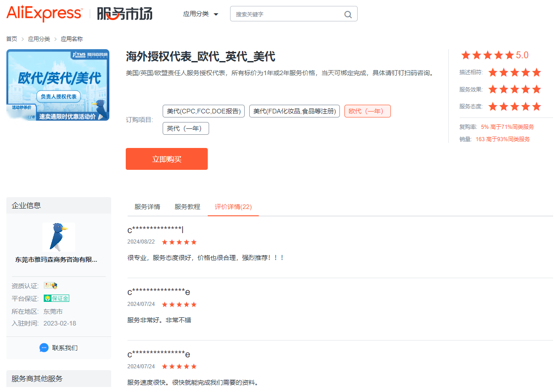Viewport: 554px width, 392px height.
Task: Select the 美代(CPC,FCC,DOE报告) option
Action: click(204, 111)
